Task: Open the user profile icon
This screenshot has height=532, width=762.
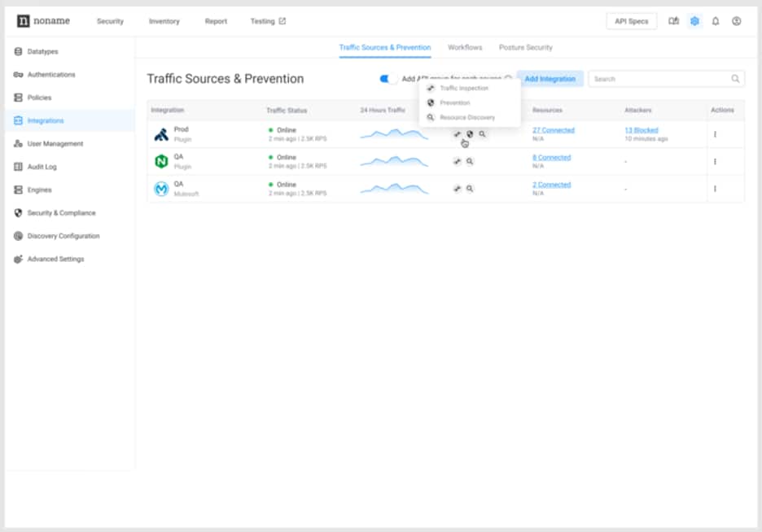Action: [737, 21]
